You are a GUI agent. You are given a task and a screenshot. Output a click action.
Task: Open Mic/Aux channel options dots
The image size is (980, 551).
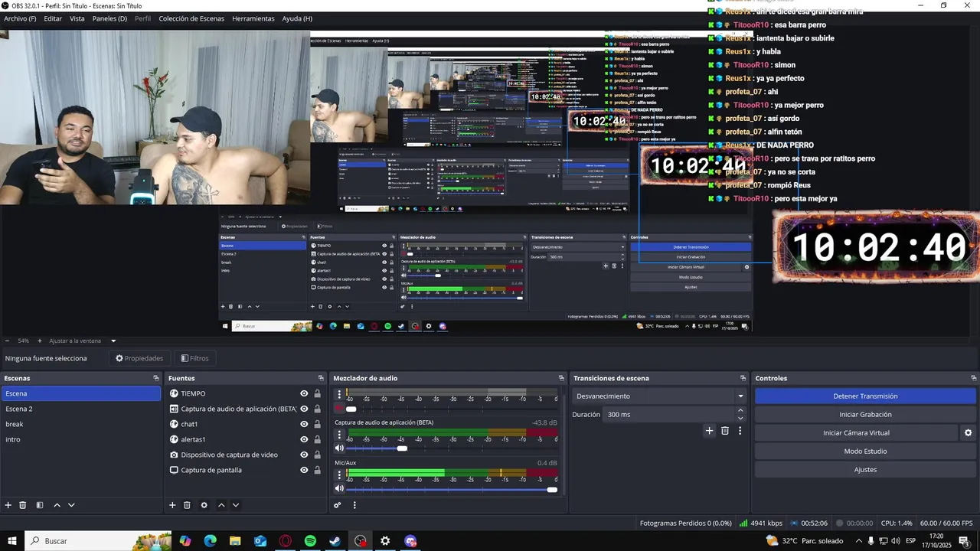click(340, 475)
